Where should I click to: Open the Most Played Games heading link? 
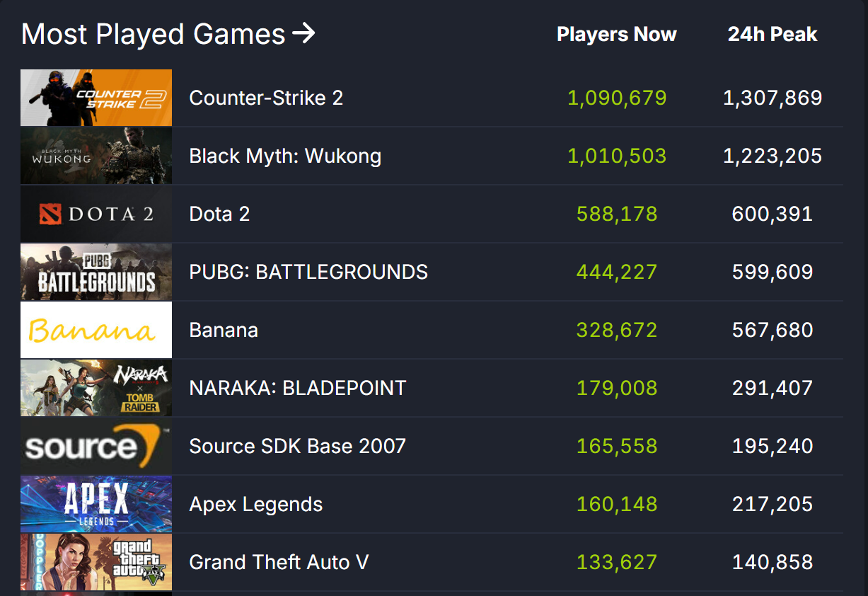coord(153,34)
